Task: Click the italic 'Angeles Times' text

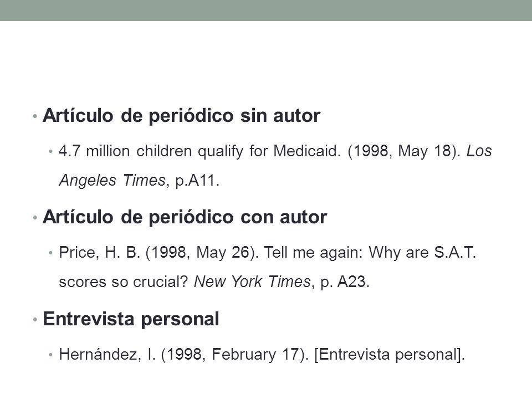Action: [112, 180]
